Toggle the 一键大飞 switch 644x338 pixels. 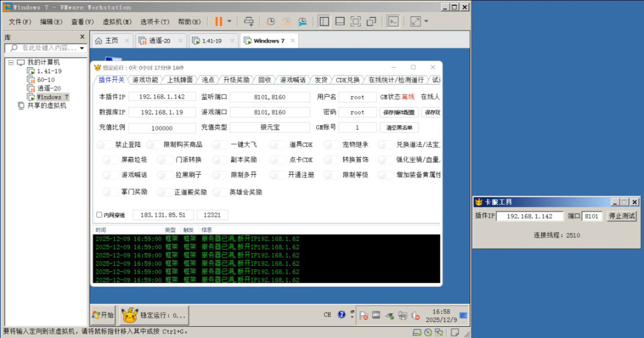220,145
